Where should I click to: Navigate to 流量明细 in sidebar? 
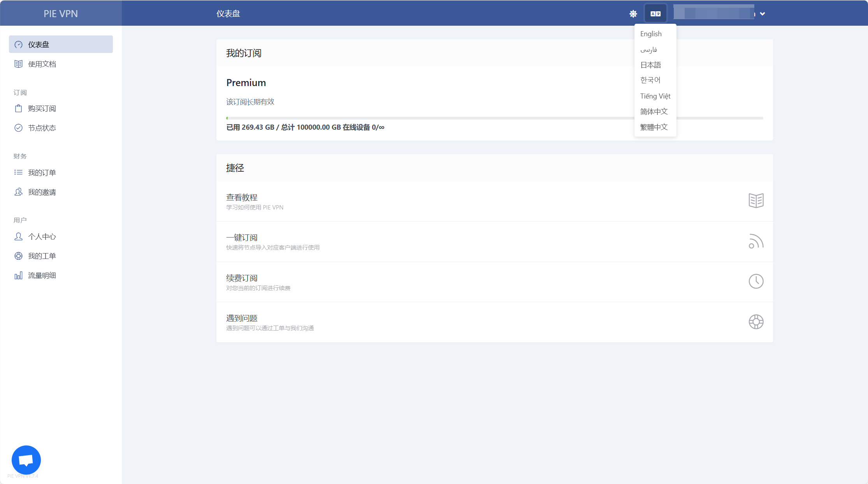(x=42, y=276)
